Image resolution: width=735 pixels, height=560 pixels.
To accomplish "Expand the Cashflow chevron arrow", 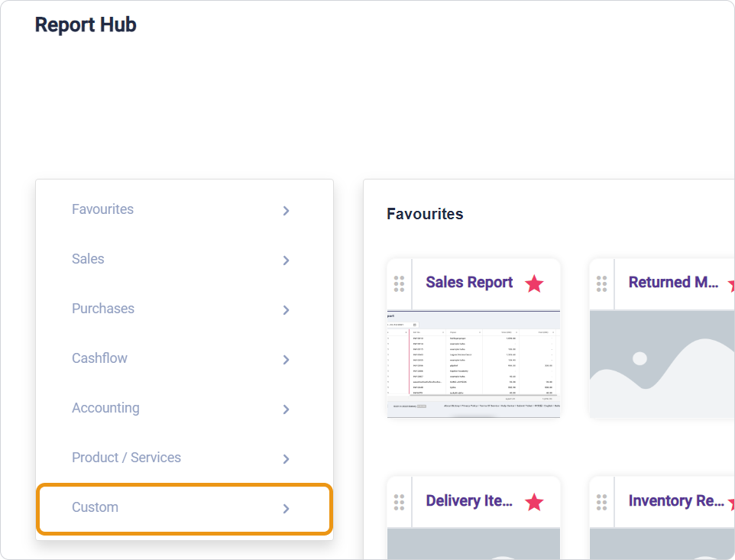I will pyautogui.click(x=286, y=360).
